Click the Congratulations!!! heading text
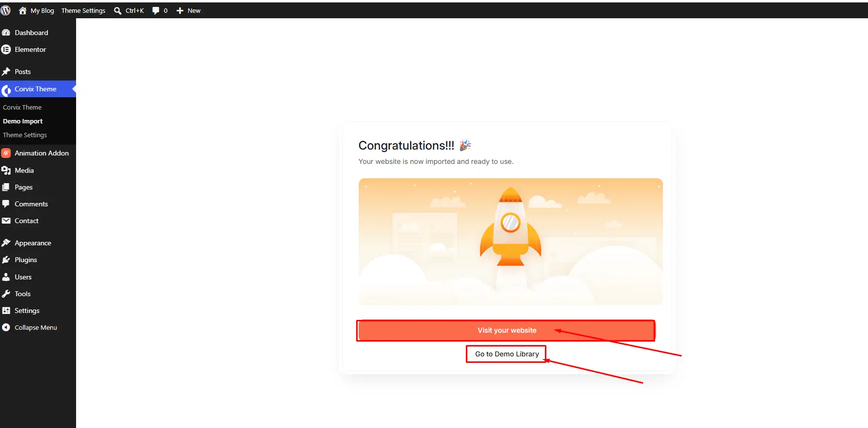Screen dimensions: 868x428 406,146
